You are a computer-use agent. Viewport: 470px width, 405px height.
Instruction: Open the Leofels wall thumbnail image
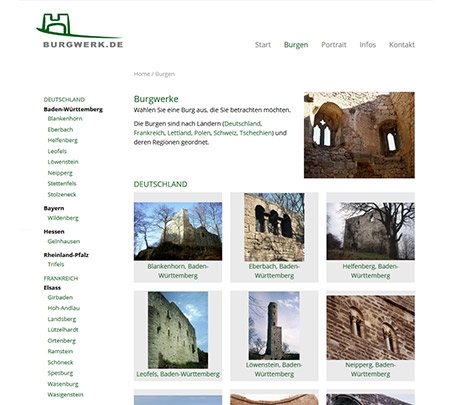pyautogui.click(x=178, y=330)
